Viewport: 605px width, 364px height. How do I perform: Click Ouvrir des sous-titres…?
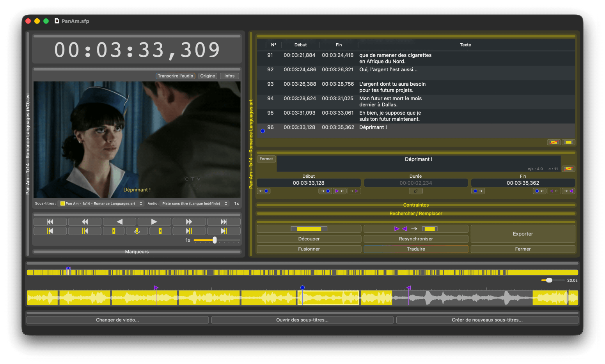[302, 320]
